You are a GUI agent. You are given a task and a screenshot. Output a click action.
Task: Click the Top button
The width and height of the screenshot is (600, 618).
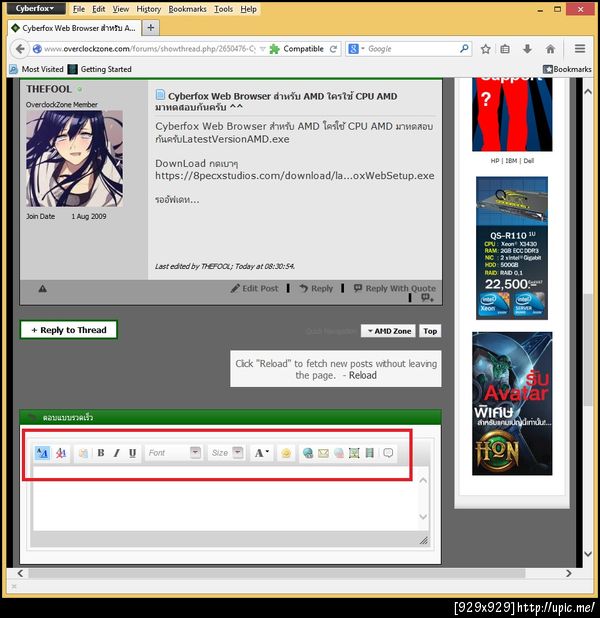coord(430,331)
